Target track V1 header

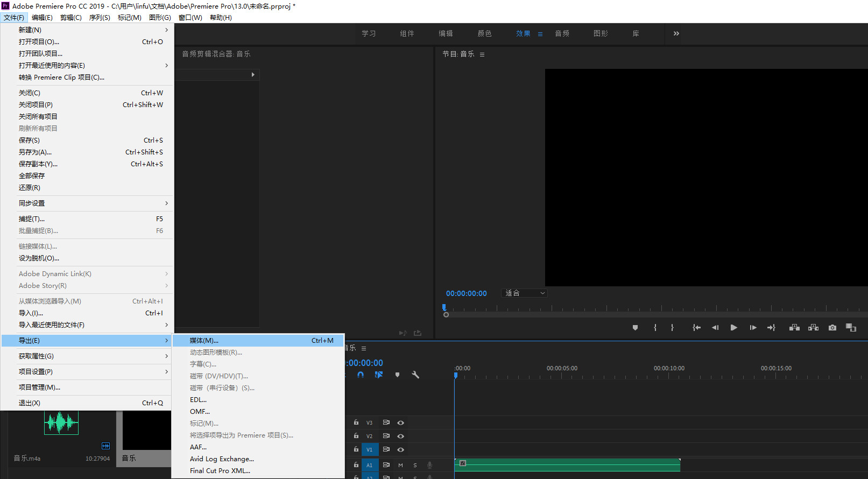click(x=370, y=449)
